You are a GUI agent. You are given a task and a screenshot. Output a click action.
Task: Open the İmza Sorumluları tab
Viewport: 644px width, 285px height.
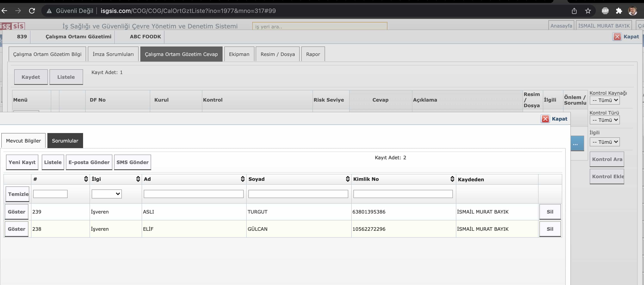(113, 54)
